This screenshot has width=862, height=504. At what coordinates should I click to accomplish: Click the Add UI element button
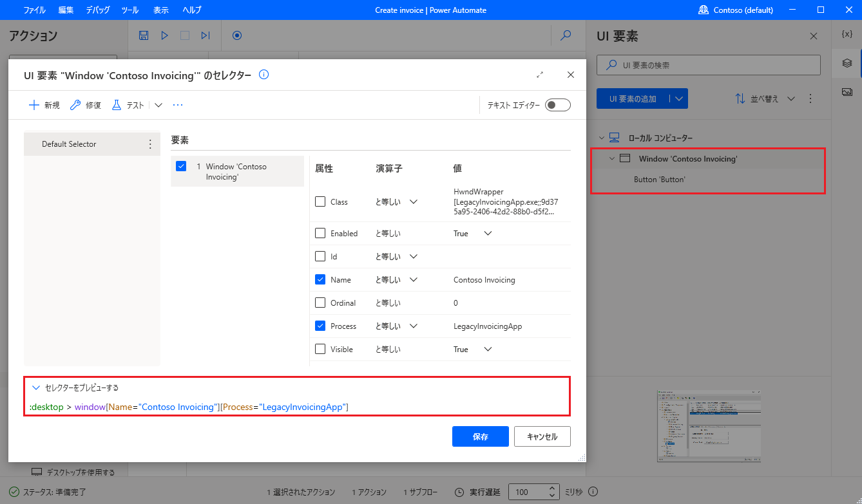[x=633, y=98]
